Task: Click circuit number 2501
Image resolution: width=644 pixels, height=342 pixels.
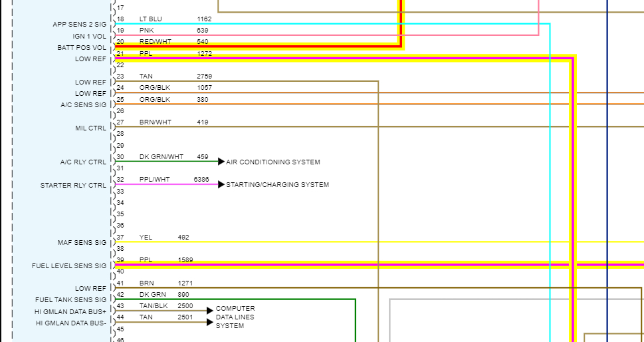Action: tap(185, 317)
